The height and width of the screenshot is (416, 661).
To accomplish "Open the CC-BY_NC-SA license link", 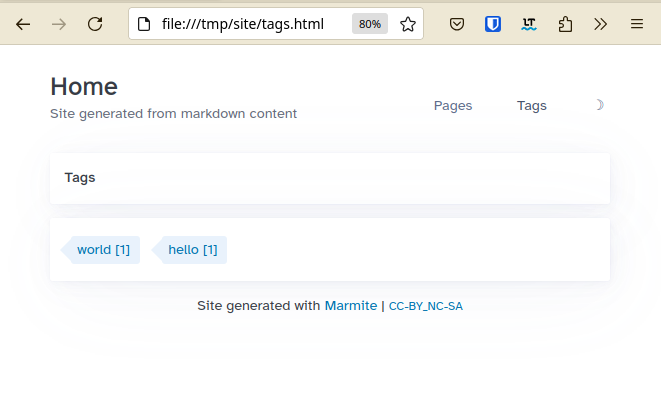I will [x=425, y=306].
